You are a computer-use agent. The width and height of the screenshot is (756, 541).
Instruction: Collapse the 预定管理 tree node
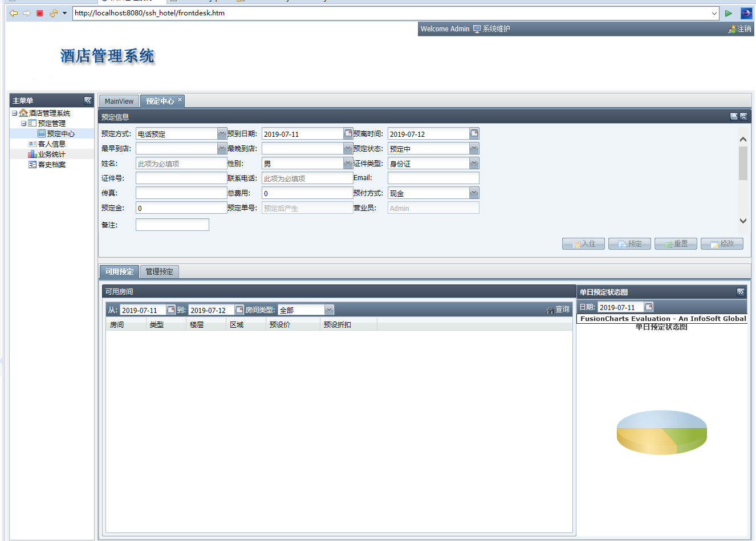click(x=23, y=123)
